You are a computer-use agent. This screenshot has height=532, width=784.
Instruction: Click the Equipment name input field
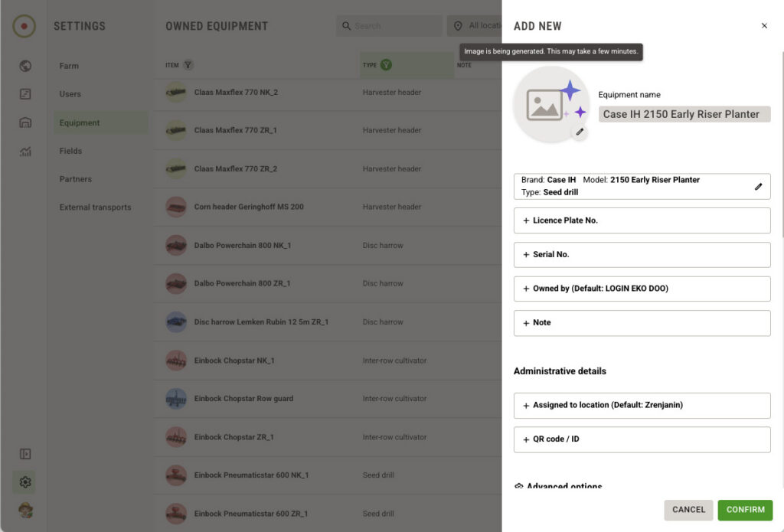[x=684, y=114]
